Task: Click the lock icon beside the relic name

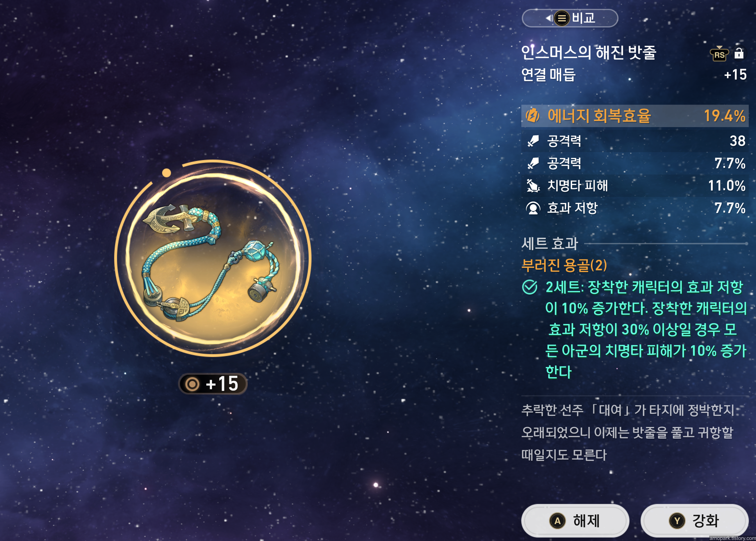Action: click(x=739, y=53)
